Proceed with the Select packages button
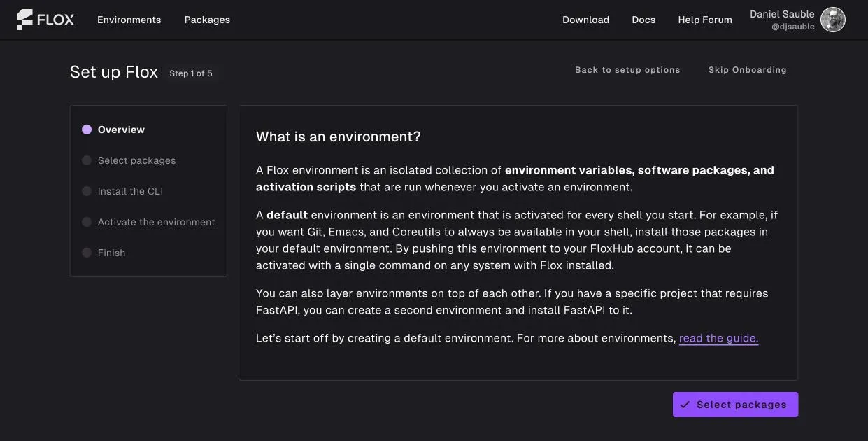This screenshot has width=868, height=441. point(735,405)
